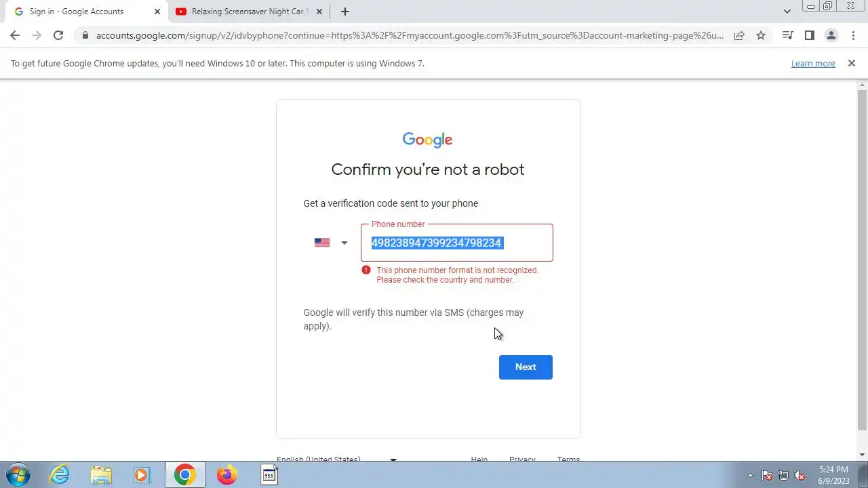Click the Phone number input field

pos(457,243)
